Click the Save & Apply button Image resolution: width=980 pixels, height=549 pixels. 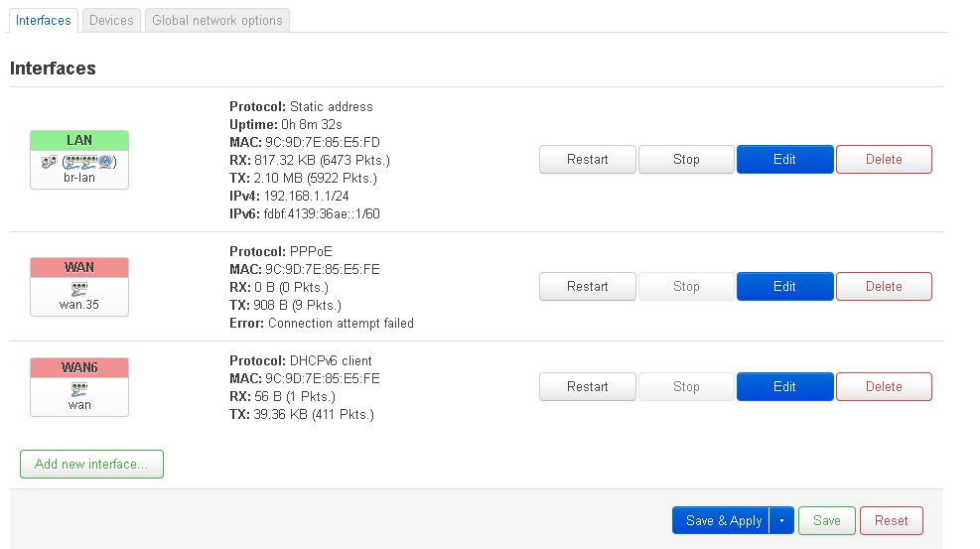(x=722, y=520)
